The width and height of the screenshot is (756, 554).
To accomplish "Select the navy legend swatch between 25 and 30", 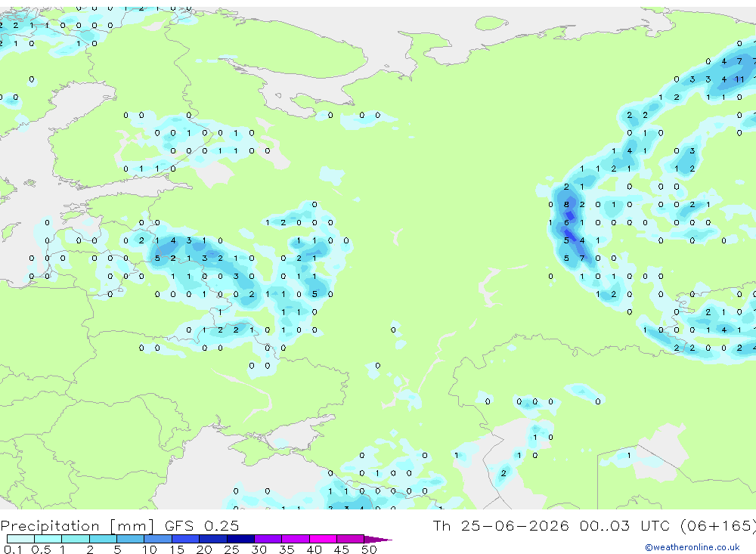I will [x=240, y=539].
